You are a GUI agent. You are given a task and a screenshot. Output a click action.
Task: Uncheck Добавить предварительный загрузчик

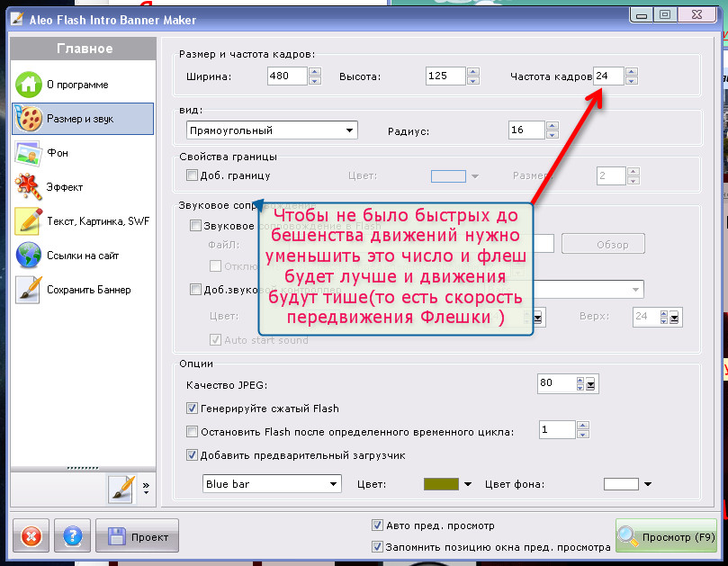pyautogui.click(x=192, y=454)
